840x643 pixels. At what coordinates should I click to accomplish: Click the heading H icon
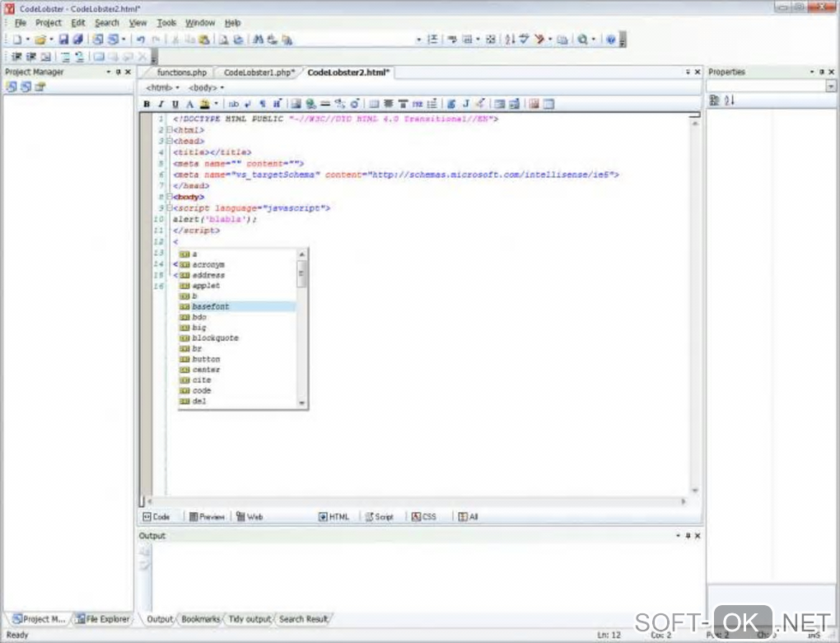tap(277, 104)
